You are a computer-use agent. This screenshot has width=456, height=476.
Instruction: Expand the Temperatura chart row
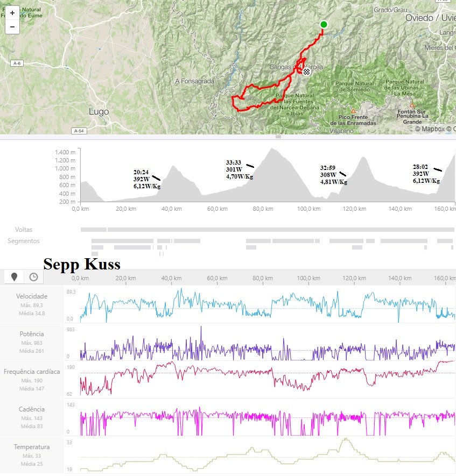point(31,447)
